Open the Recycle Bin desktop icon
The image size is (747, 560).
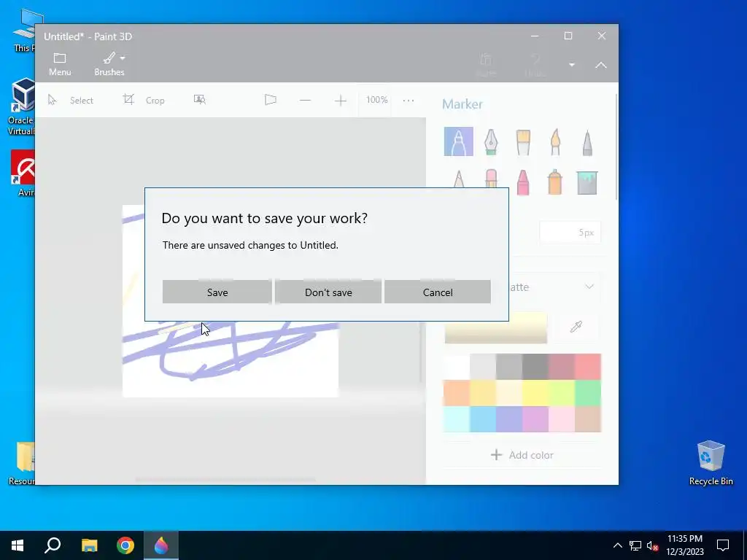point(711,463)
